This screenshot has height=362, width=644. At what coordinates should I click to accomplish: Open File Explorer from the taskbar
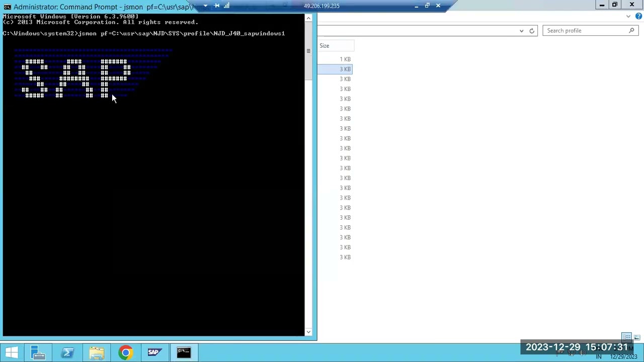tap(97, 352)
